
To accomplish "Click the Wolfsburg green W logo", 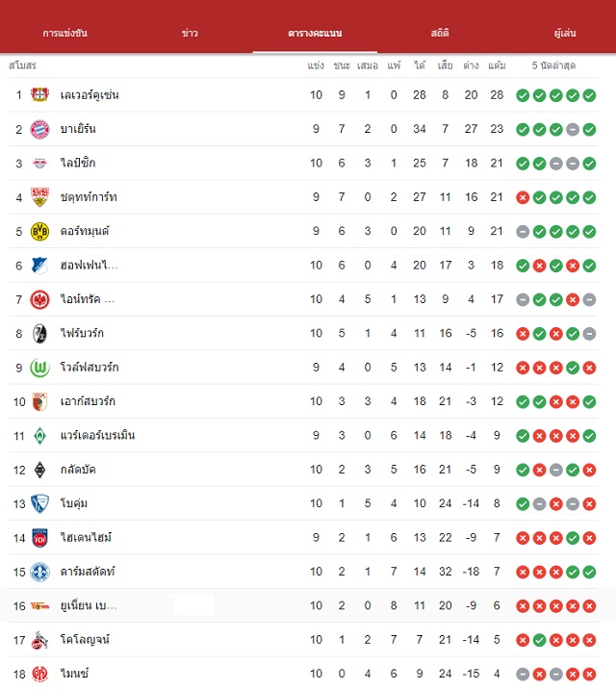I will (x=39, y=368).
